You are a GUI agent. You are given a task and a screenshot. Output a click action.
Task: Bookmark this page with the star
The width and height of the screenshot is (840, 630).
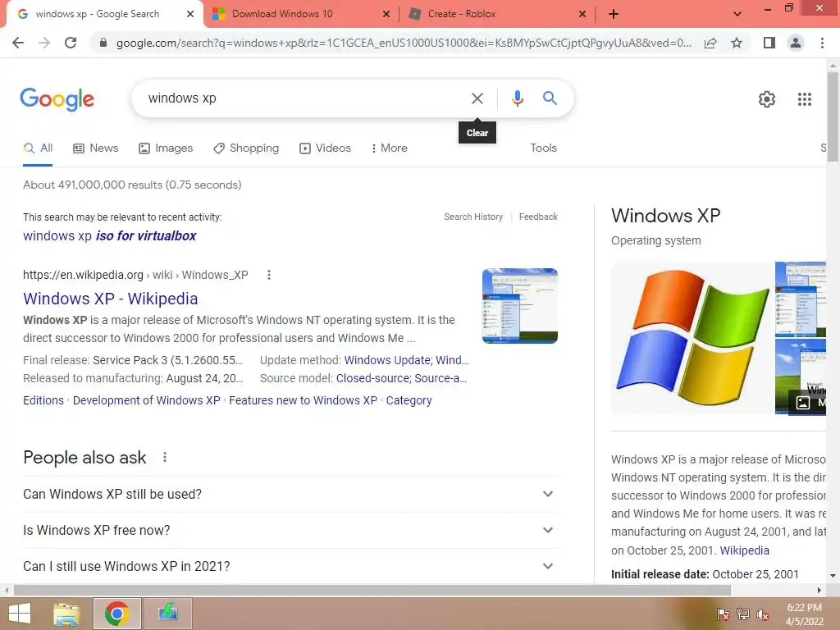[737, 43]
